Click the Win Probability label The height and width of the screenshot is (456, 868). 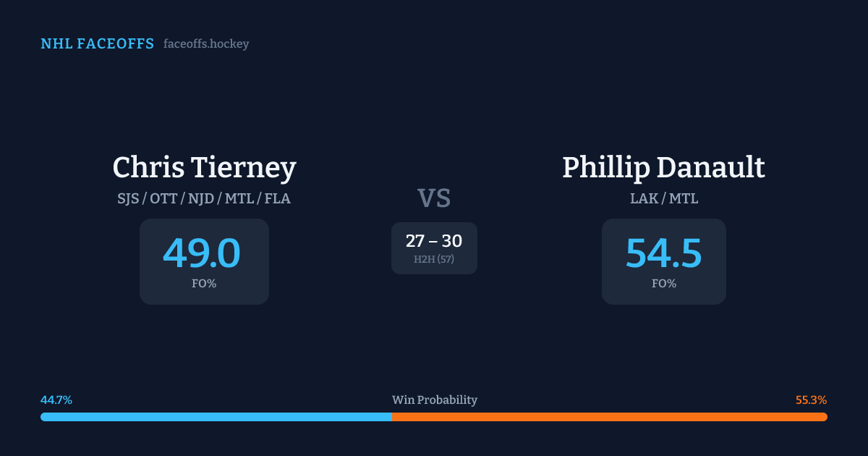pos(434,400)
